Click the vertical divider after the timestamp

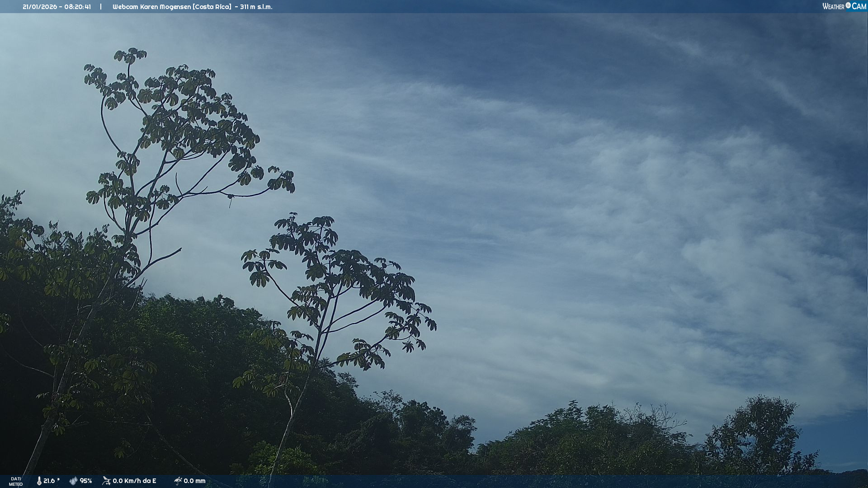coord(101,7)
